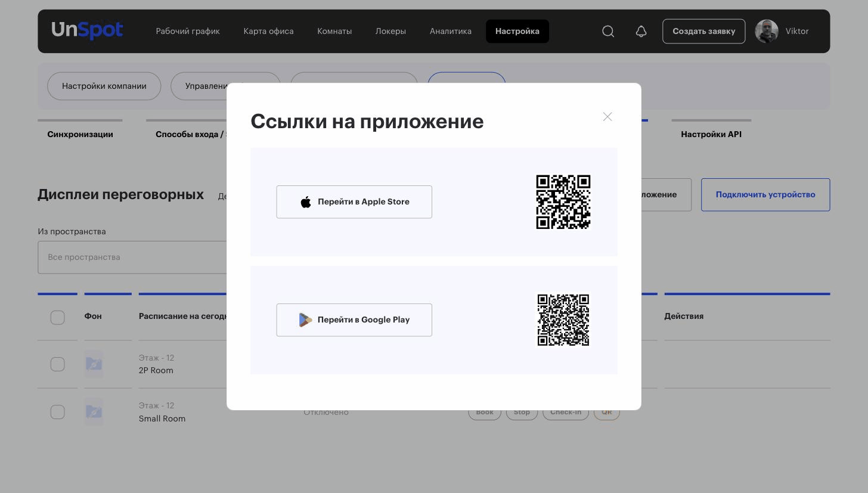Click the Apple logo icon in button

coord(306,202)
